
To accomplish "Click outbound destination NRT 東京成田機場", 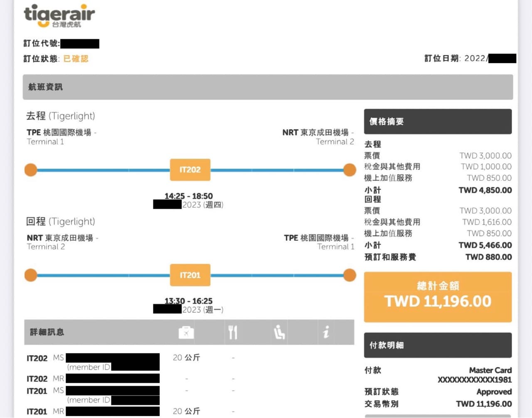I will click(x=315, y=132).
